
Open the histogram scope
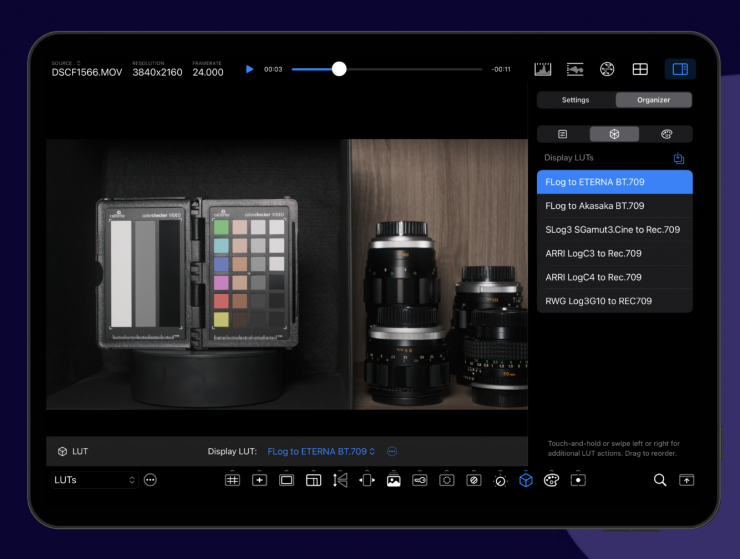[x=543, y=69]
